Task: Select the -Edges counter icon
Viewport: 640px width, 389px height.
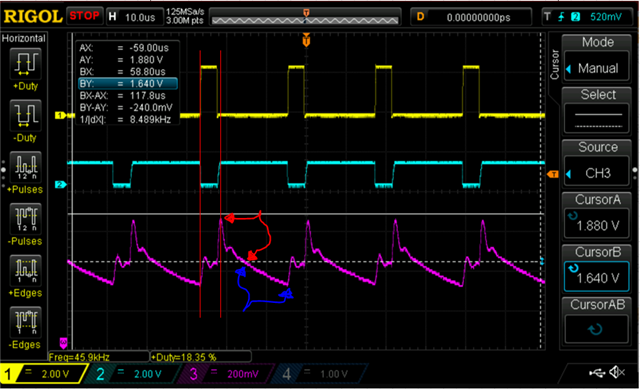Action: point(25,323)
